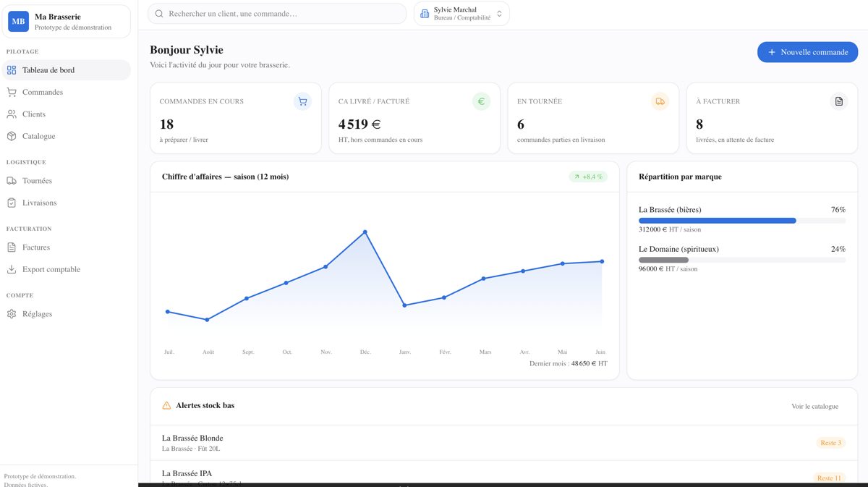The height and width of the screenshot is (487, 868).
Task: Click the 312 000 € HT / saison figure
Action: (670, 229)
